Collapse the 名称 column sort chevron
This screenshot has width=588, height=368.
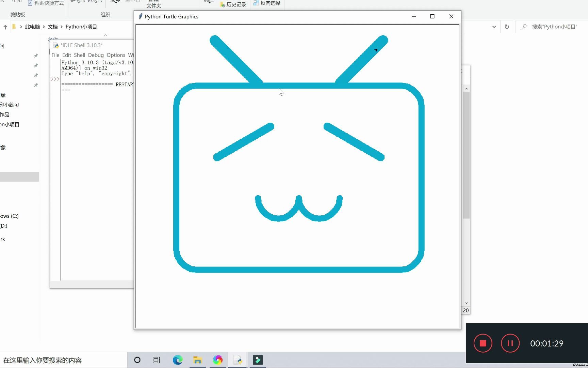105,35
